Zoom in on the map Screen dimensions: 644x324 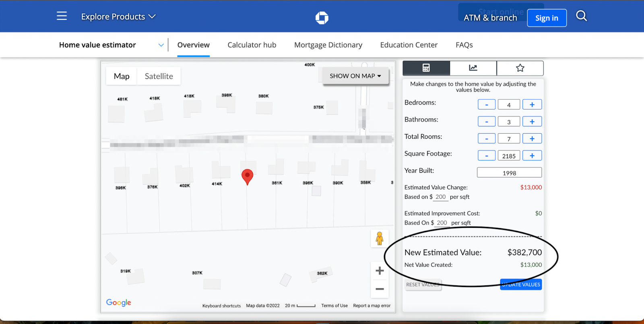click(x=379, y=271)
